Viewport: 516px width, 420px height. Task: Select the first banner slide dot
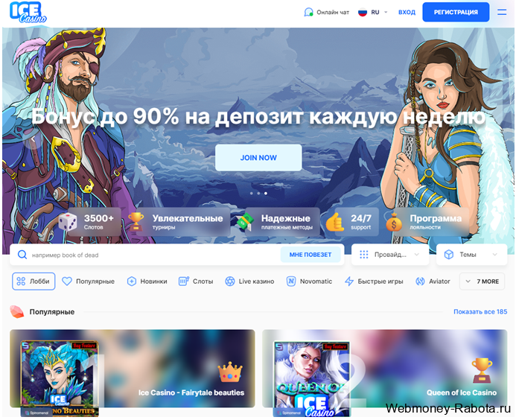252,193
